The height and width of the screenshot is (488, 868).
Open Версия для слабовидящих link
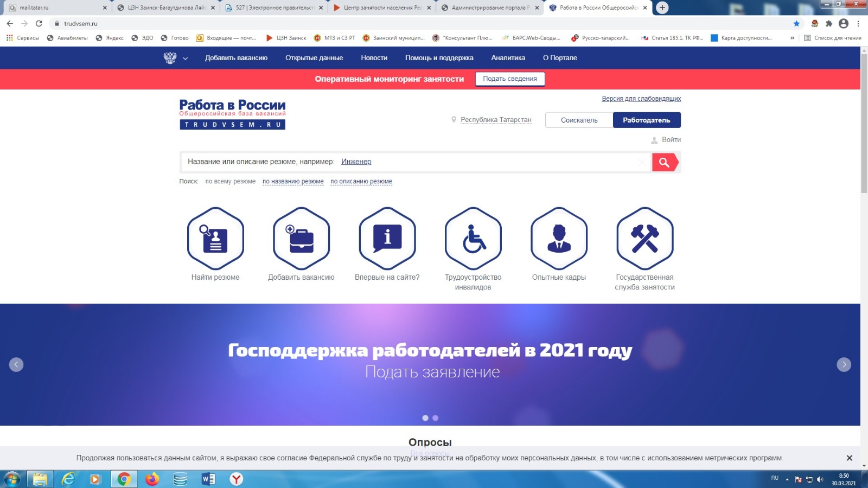(641, 99)
